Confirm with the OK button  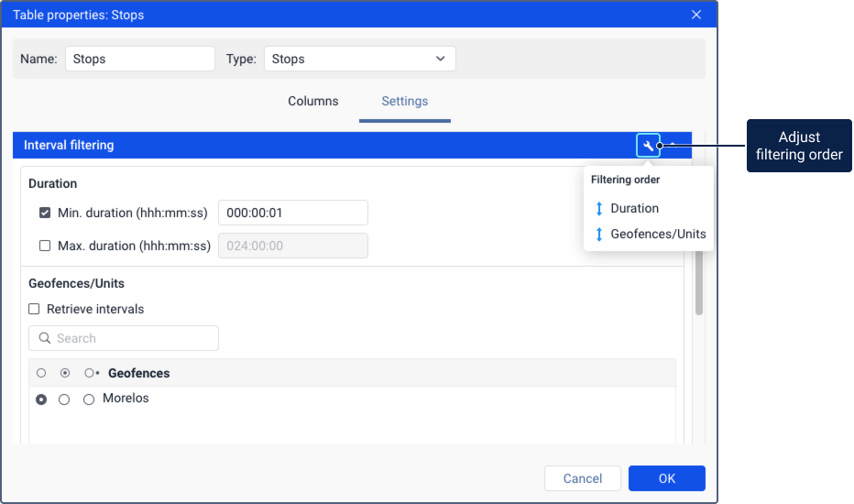point(667,478)
